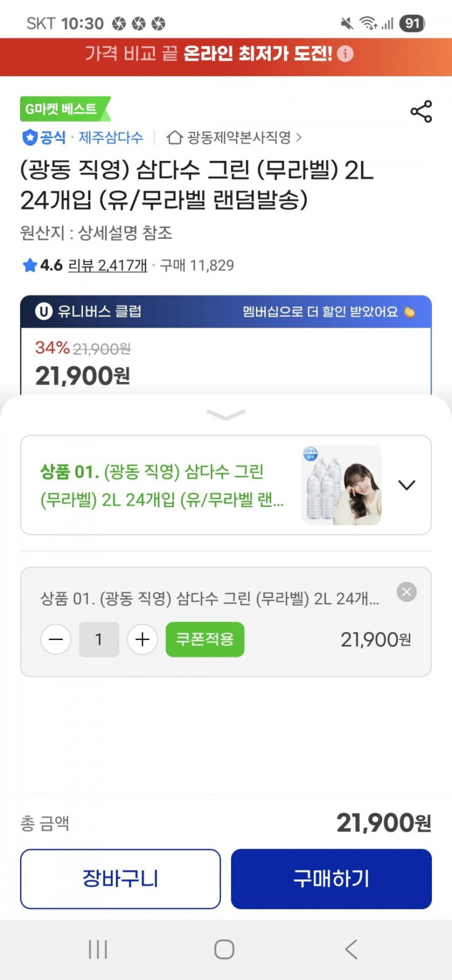Decrease quantity with the minus button

[56, 640]
